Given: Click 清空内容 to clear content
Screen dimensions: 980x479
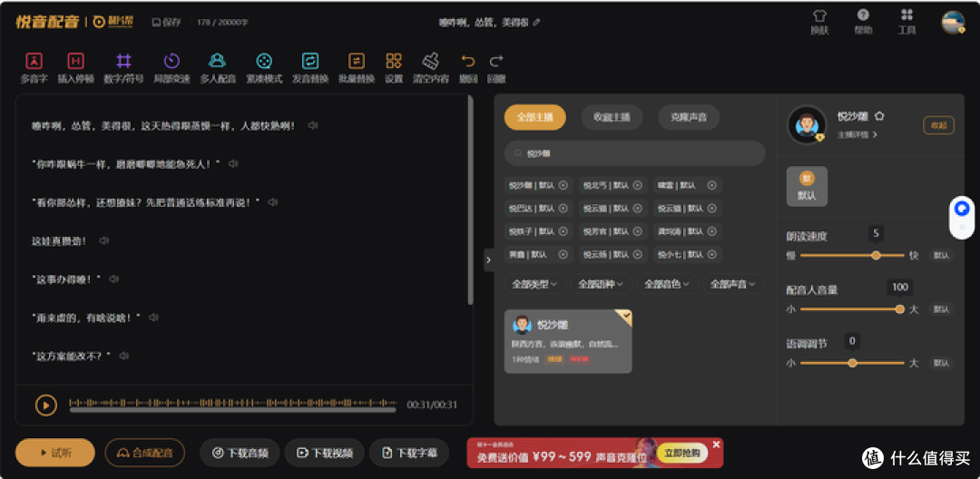Looking at the screenshot, I should click(x=431, y=68).
